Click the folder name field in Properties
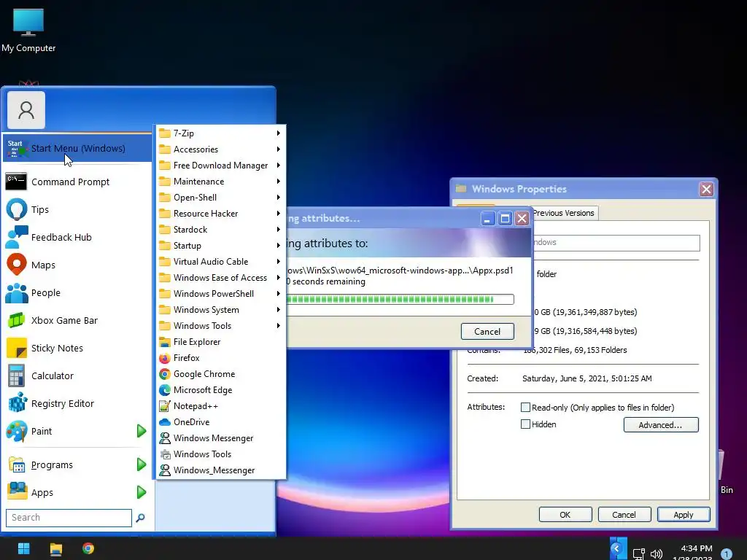 [616, 243]
